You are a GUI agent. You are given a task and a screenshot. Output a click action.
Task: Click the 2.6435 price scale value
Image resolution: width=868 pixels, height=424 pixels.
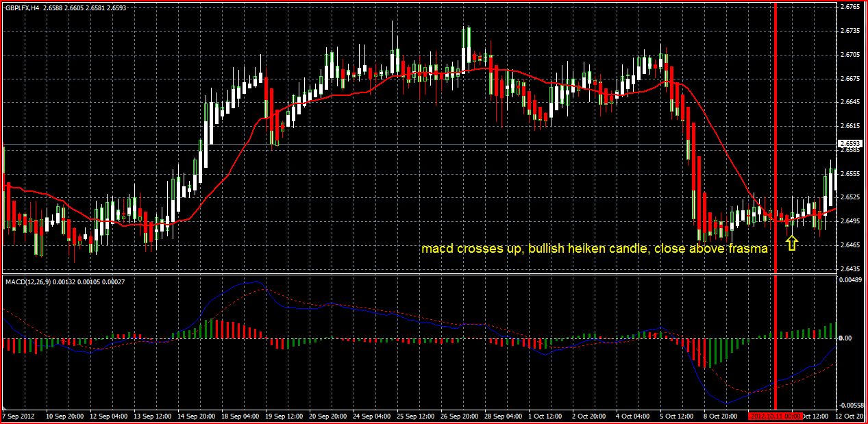pyautogui.click(x=851, y=269)
